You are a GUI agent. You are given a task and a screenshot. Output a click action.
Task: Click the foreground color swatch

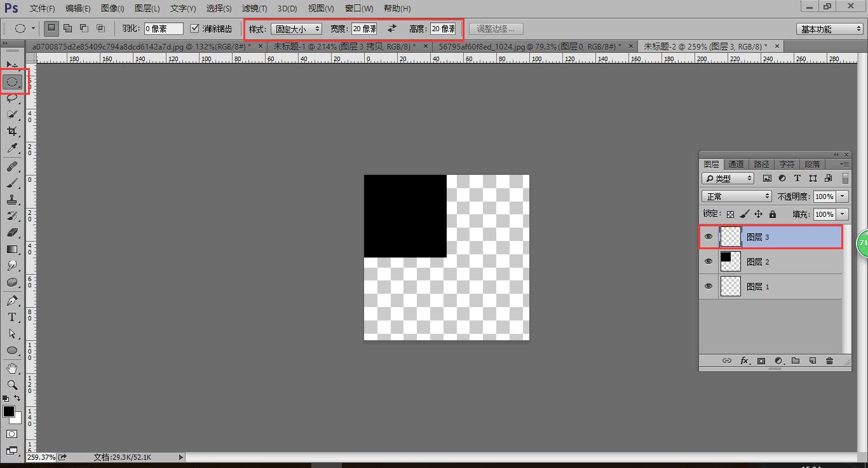pyautogui.click(x=9, y=412)
